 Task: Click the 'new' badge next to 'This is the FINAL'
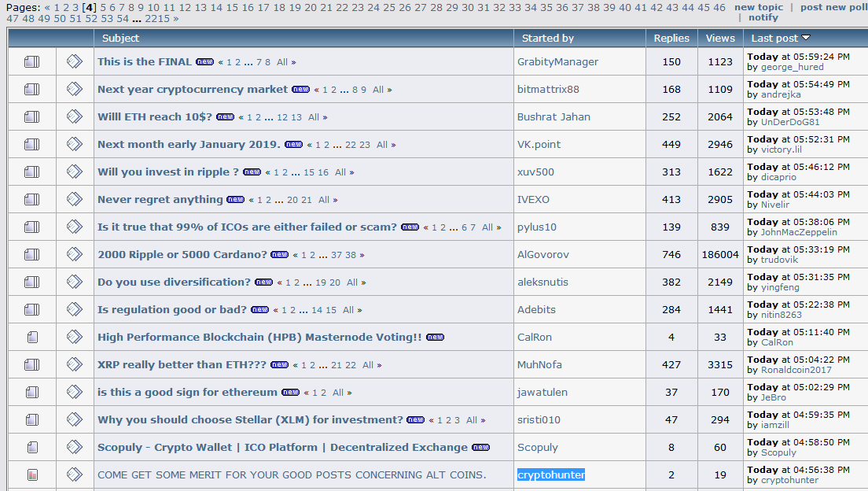pos(205,61)
